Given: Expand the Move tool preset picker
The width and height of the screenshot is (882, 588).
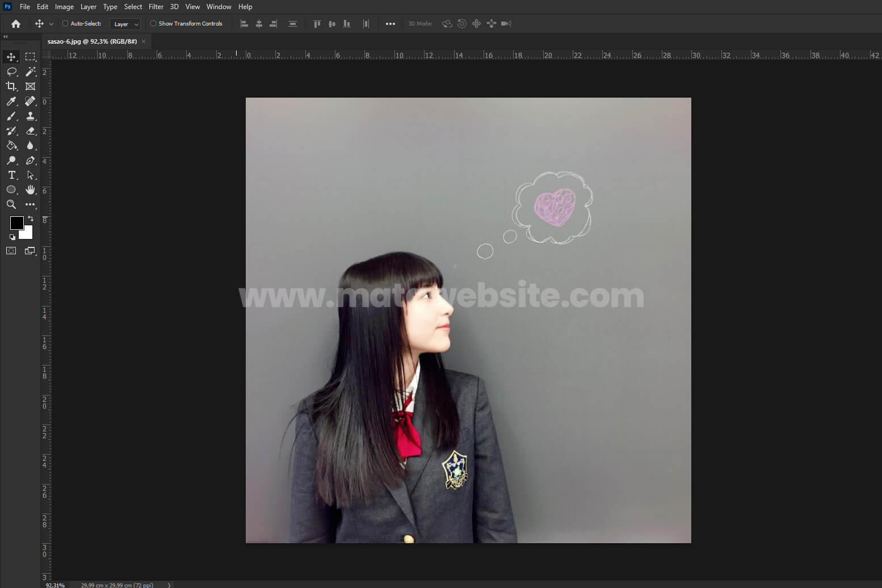Looking at the screenshot, I should point(51,24).
